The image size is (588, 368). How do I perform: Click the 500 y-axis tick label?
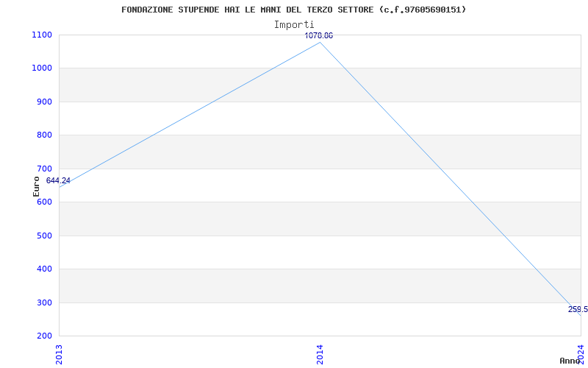44,236
